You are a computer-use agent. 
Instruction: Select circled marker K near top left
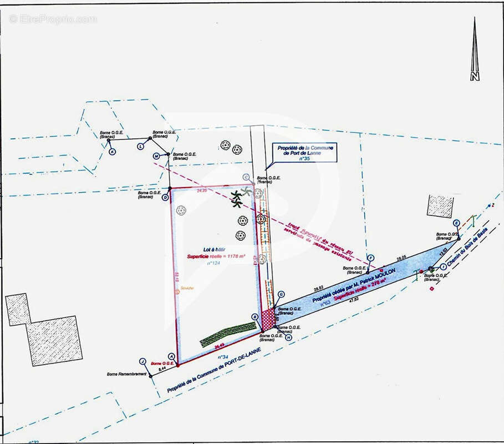pos(112,152)
